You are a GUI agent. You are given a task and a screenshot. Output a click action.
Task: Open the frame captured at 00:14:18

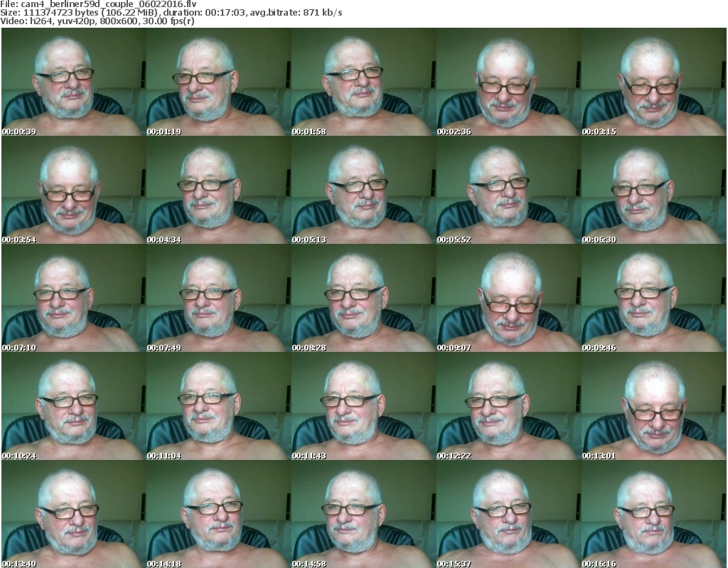tap(219, 514)
